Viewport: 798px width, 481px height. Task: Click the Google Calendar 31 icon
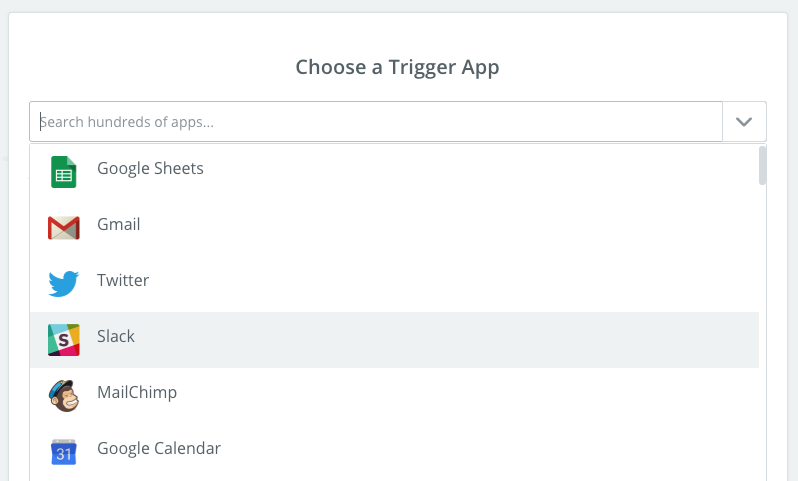pyautogui.click(x=64, y=451)
